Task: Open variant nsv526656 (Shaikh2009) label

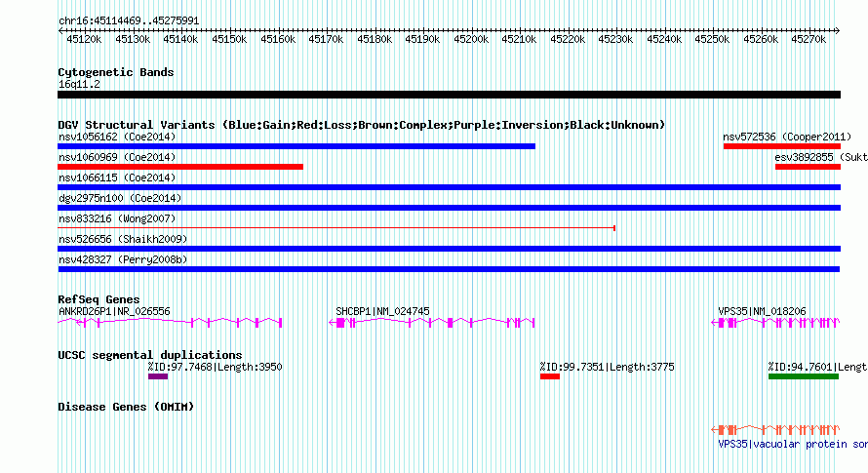Action: (123, 239)
